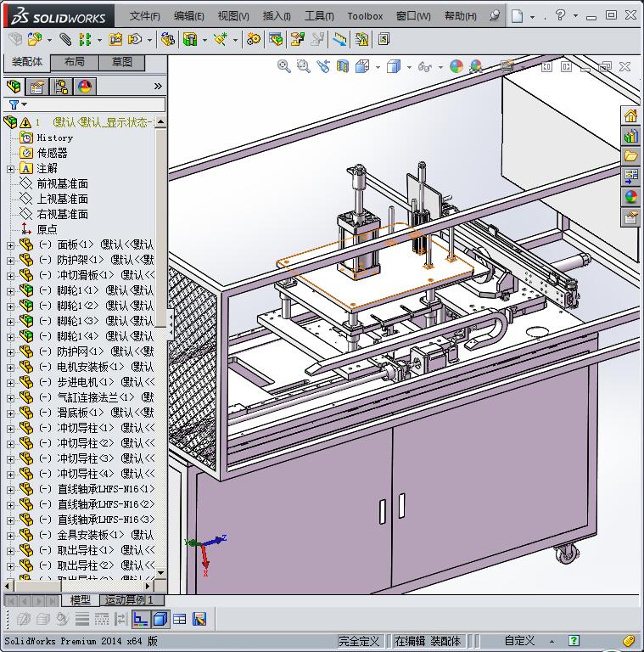This screenshot has height=652, width=644.
Task: Click the save animation icon in motion toolbar
Action: (199, 619)
